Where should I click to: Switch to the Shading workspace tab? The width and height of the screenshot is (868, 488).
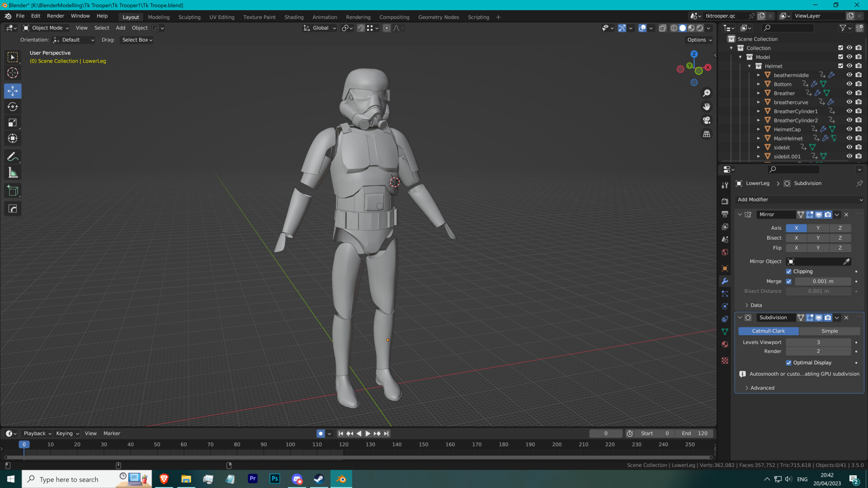tap(294, 17)
